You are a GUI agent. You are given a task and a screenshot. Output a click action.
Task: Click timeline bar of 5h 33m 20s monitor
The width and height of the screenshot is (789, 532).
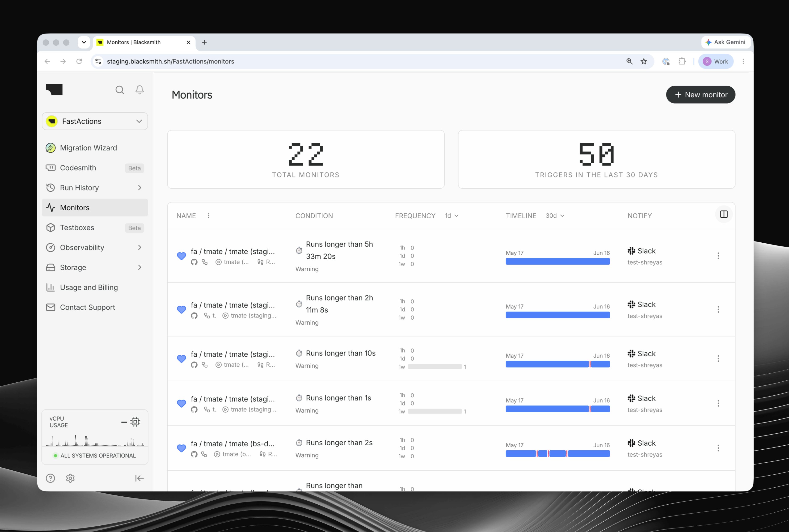tap(558, 262)
